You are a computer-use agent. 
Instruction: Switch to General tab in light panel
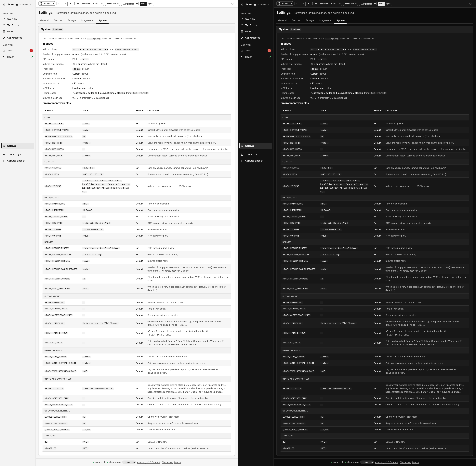coord(44,21)
